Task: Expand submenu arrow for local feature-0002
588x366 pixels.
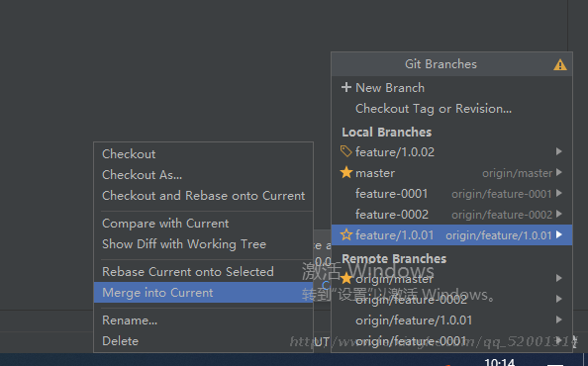Action: 559,214
